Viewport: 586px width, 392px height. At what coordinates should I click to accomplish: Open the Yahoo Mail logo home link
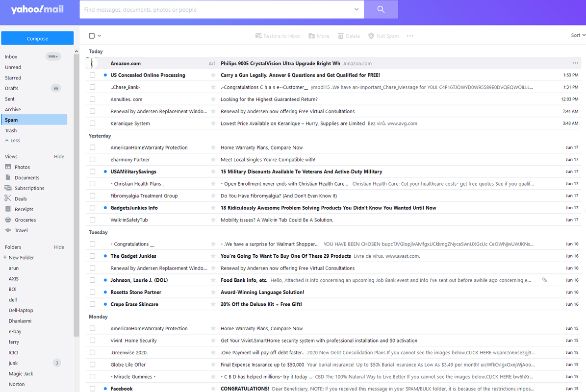pyautogui.click(x=37, y=9)
